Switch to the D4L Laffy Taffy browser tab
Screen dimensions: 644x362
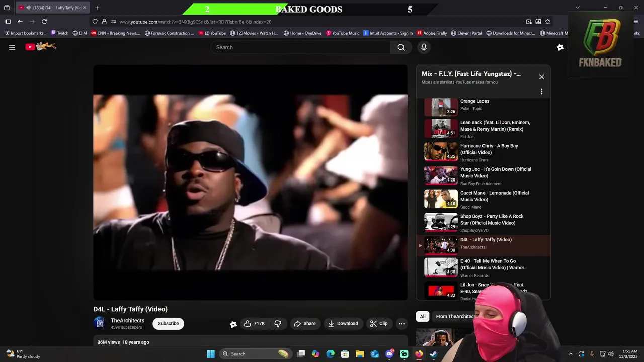click(x=52, y=8)
